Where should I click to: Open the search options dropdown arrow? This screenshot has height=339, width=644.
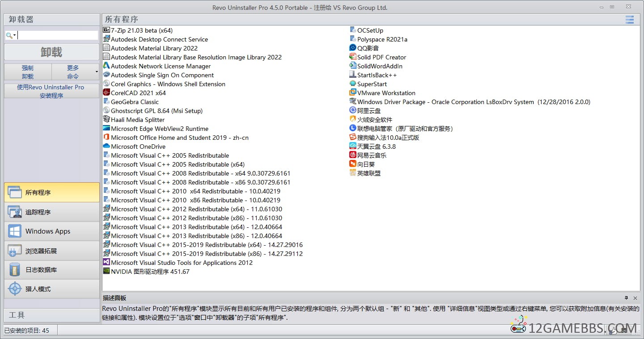coord(15,35)
